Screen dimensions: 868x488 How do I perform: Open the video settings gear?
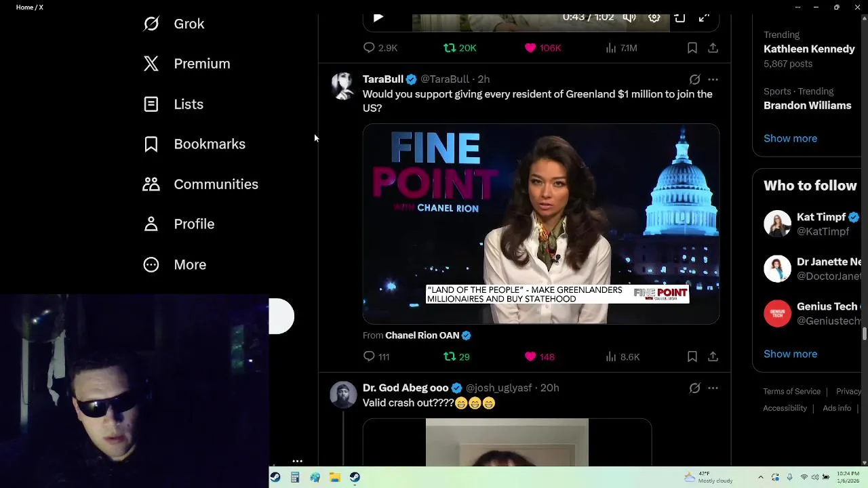(x=654, y=18)
